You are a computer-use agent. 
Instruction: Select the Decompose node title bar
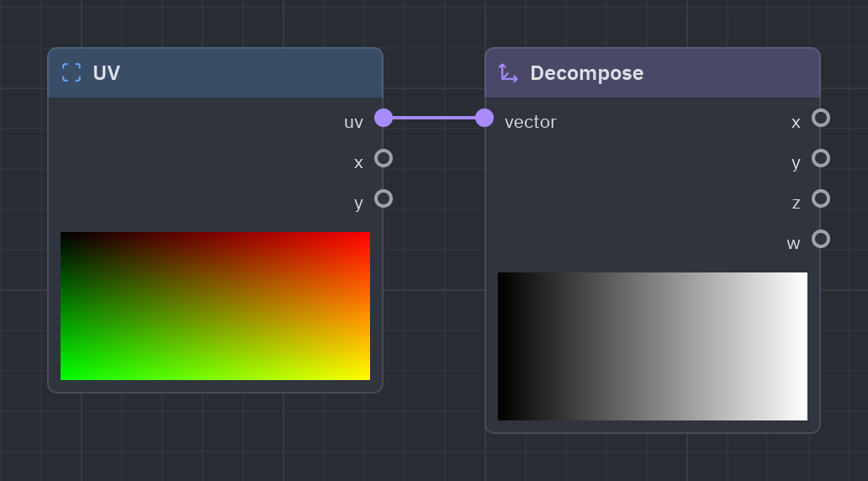(x=653, y=73)
